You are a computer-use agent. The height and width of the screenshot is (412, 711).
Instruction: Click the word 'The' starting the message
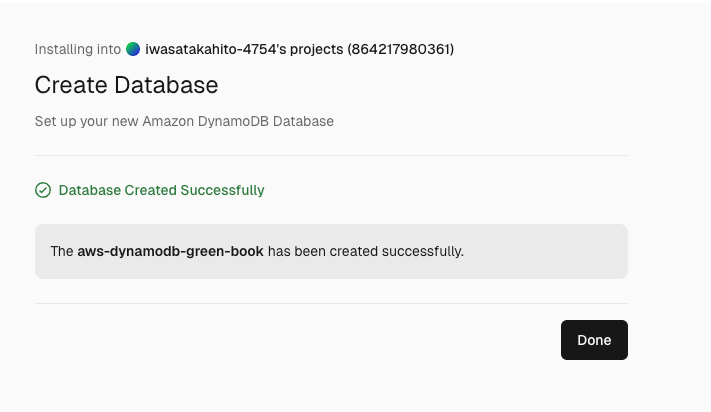coord(61,251)
